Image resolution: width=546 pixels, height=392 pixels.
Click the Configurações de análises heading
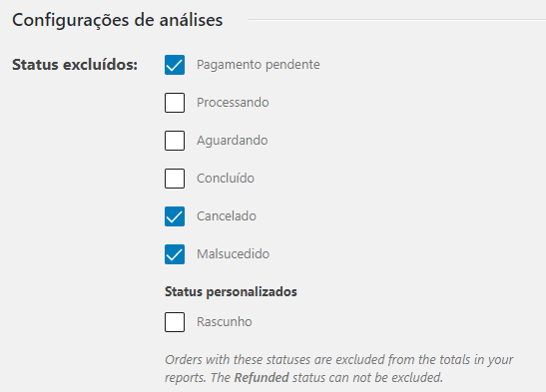(118, 20)
